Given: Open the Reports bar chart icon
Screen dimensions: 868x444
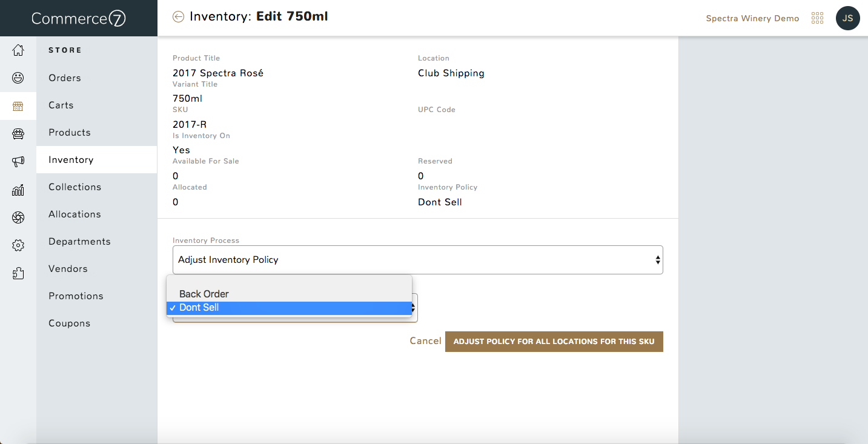Looking at the screenshot, I should coord(18,190).
